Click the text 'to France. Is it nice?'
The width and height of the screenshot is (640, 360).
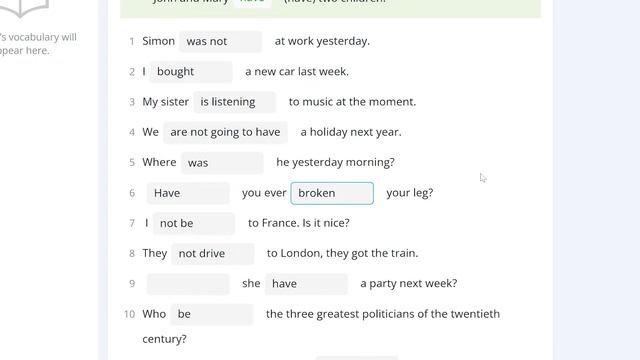tap(299, 223)
